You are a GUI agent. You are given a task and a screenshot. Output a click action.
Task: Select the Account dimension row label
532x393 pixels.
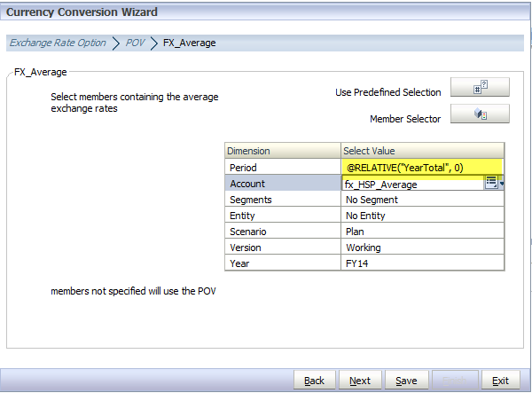click(x=283, y=184)
